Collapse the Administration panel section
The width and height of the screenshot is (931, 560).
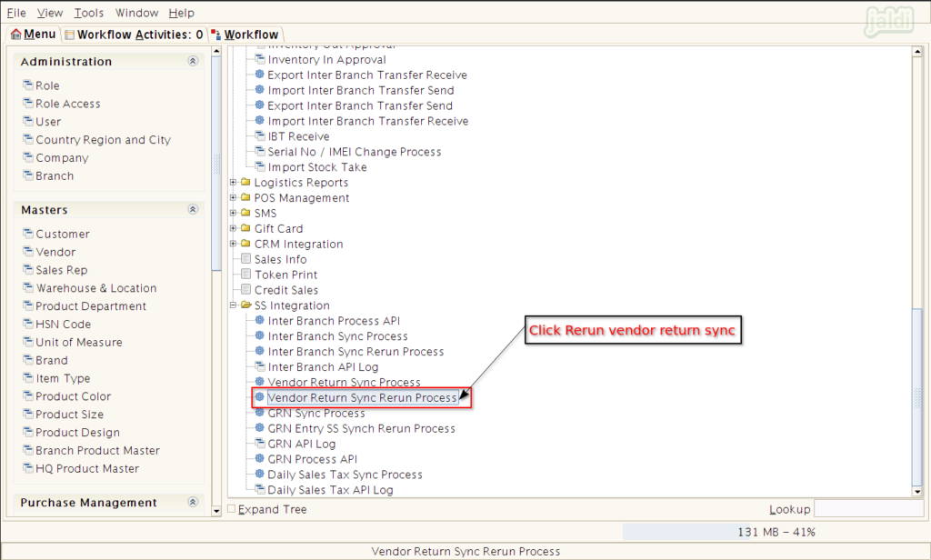tap(192, 62)
